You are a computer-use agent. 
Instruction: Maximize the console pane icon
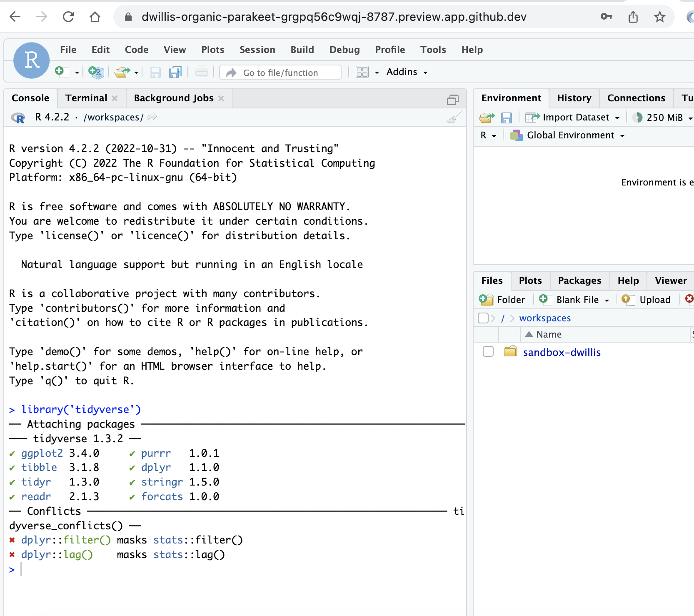(453, 99)
